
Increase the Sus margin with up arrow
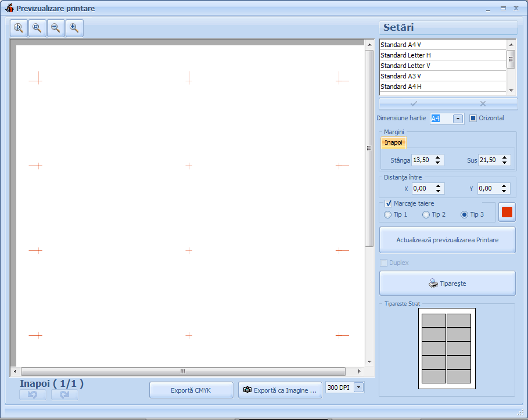coord(504,157)
